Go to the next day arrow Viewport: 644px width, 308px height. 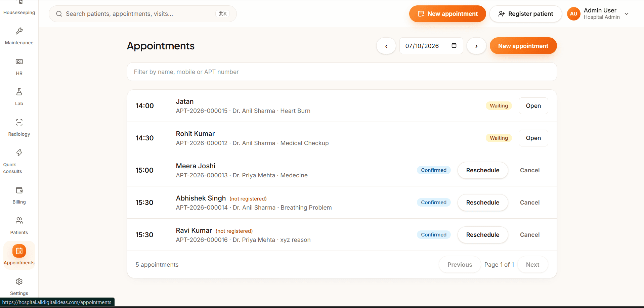click(x=476, y=46)
